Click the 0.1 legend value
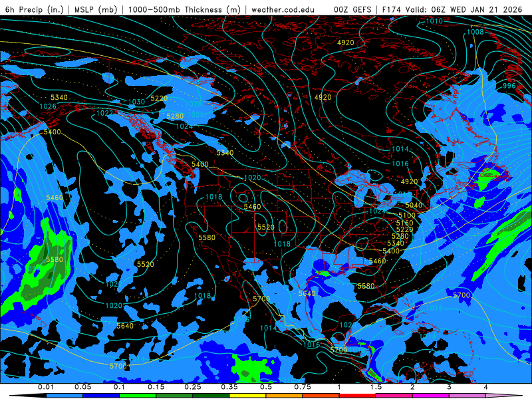Viewport: 532px width, 399px height. tap(120, 387)
